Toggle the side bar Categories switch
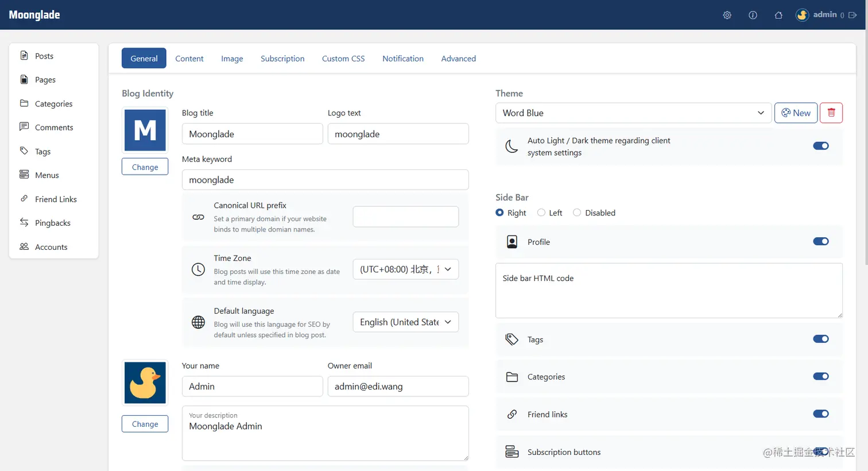The width and height of the screenshot is (868, 471). click(x=821, y=376)
